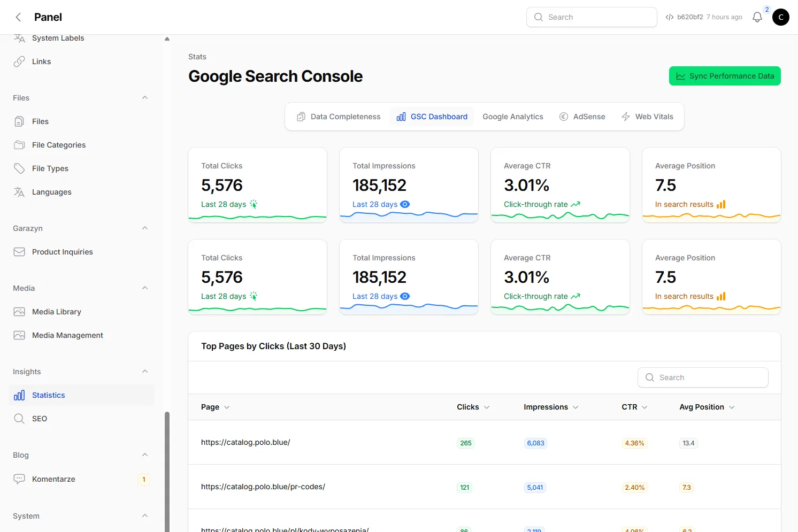Image resolution: width=798 pixels, height=532 pixels.
Task: Click the SEO magnifier icon
Action: 19,419
